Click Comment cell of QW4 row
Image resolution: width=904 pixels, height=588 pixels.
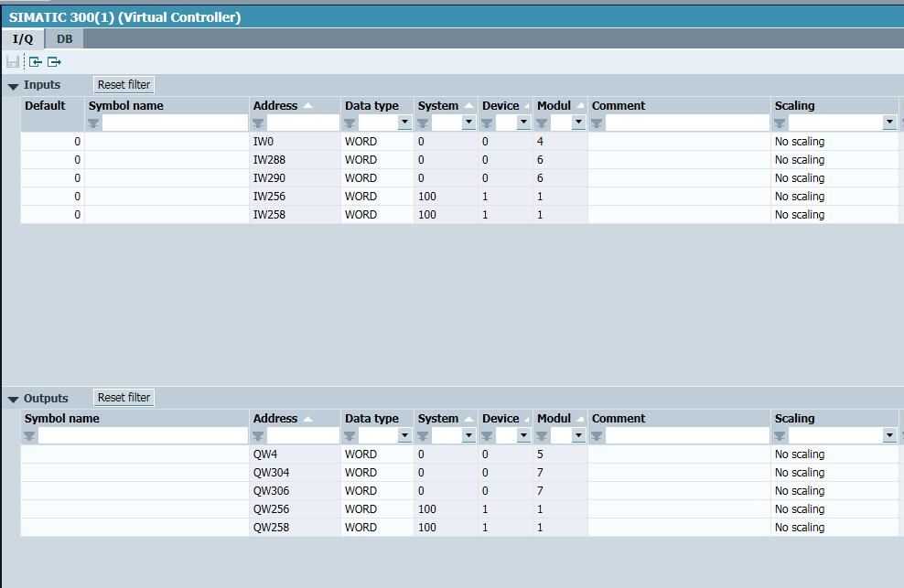[x=679, y=454]
